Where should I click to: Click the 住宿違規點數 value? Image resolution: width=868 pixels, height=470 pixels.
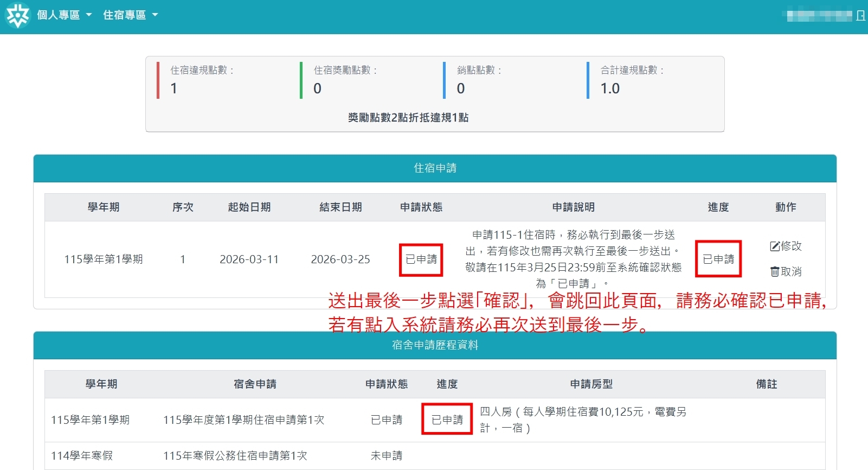(x=173, y=88)
